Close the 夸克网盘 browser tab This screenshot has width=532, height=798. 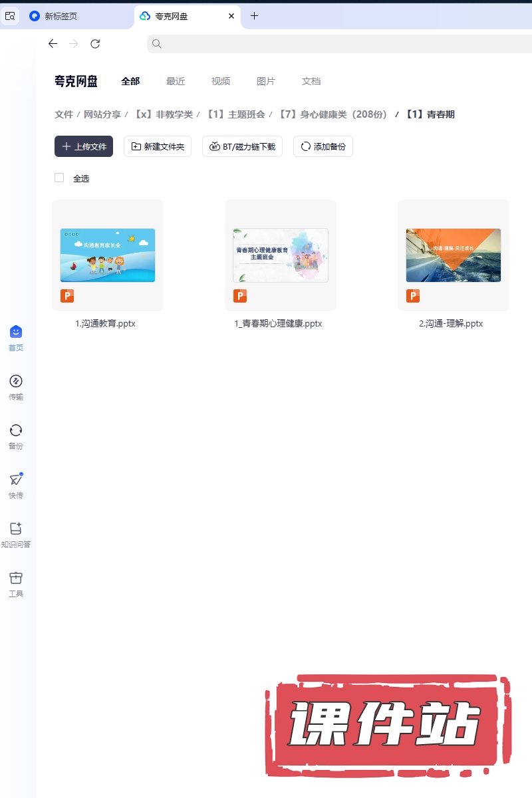click(231, 16)
